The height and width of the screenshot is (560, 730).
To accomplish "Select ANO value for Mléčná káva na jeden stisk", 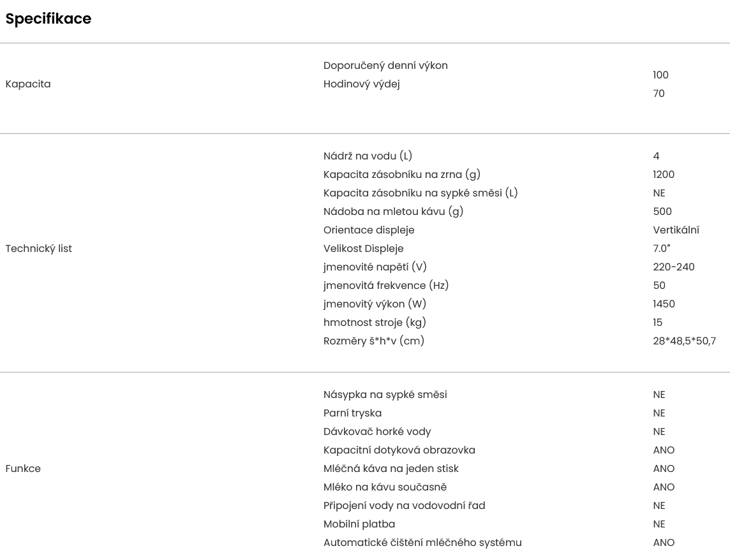I will tap(664, 469).
